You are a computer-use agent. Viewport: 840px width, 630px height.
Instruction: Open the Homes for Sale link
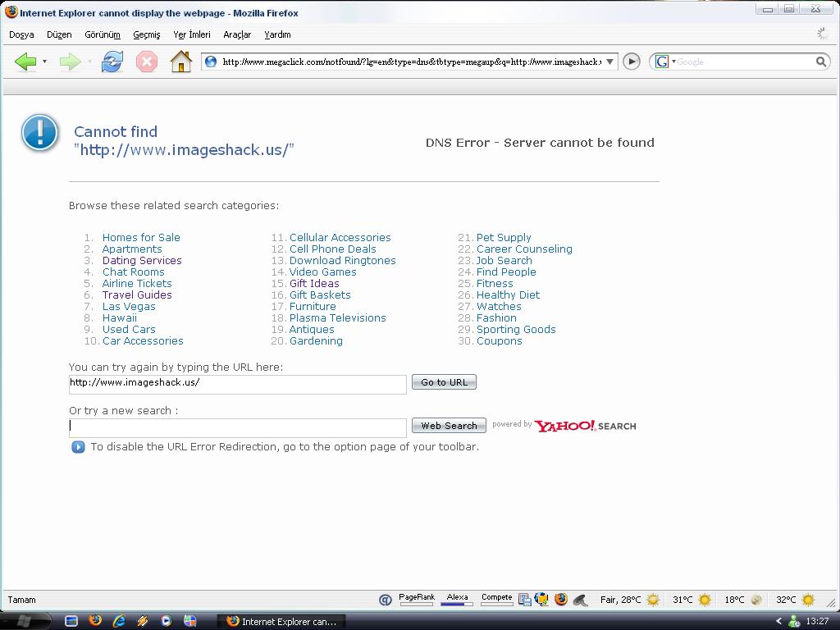point(141,237)
